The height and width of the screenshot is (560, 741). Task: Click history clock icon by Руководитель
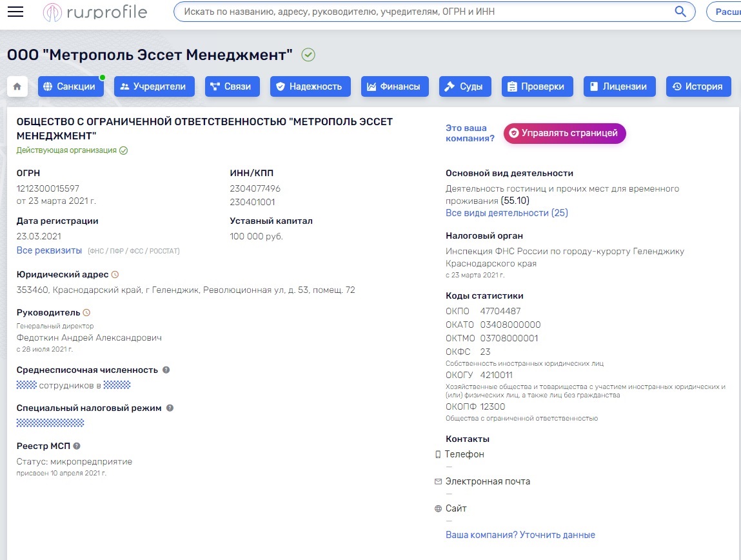86,313
